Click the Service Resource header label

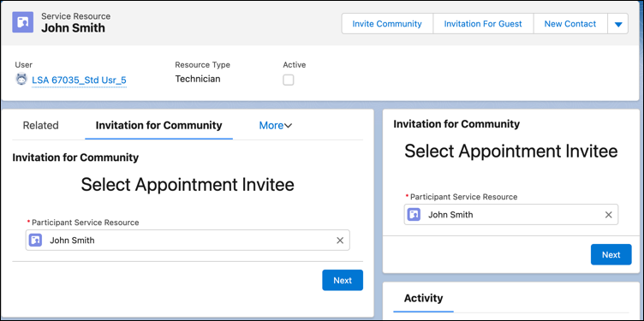coord(75,16)
